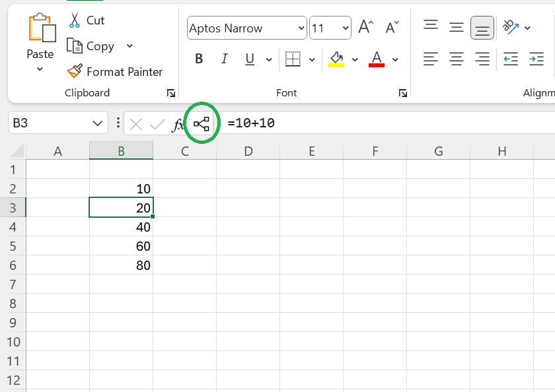Toggle Italic formatting
The image size is (555, 392).
coord(225,59)
